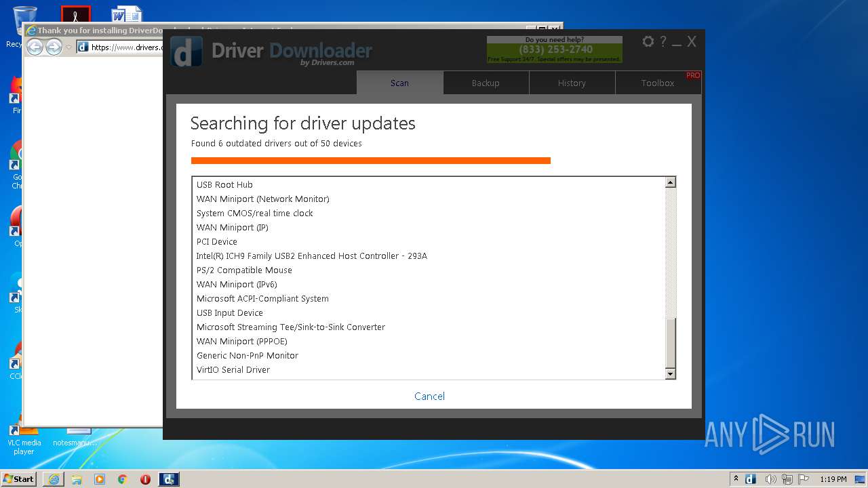The height and width of the screenshot is (488, 868).
Task: Switch to the Scan tab
Action: point(399,83)
